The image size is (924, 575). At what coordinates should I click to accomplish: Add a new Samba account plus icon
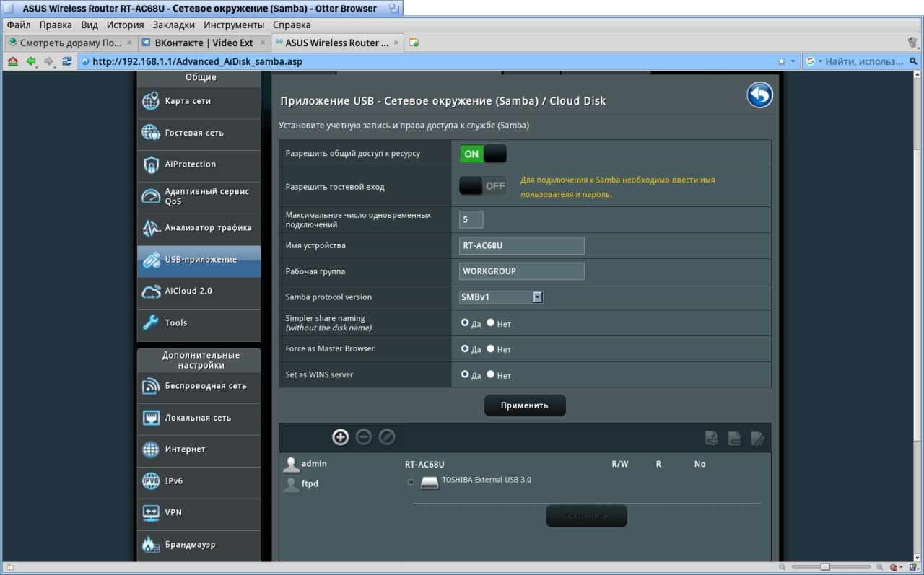(x=340, y=436)
